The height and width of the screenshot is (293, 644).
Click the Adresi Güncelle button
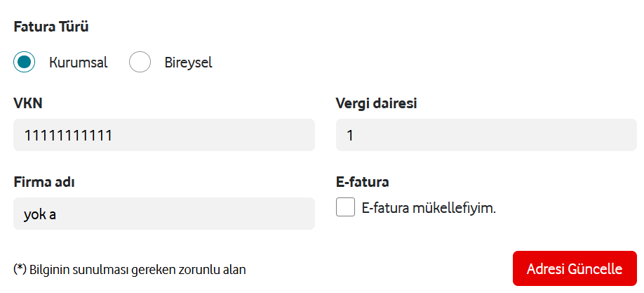pos(575,268)
